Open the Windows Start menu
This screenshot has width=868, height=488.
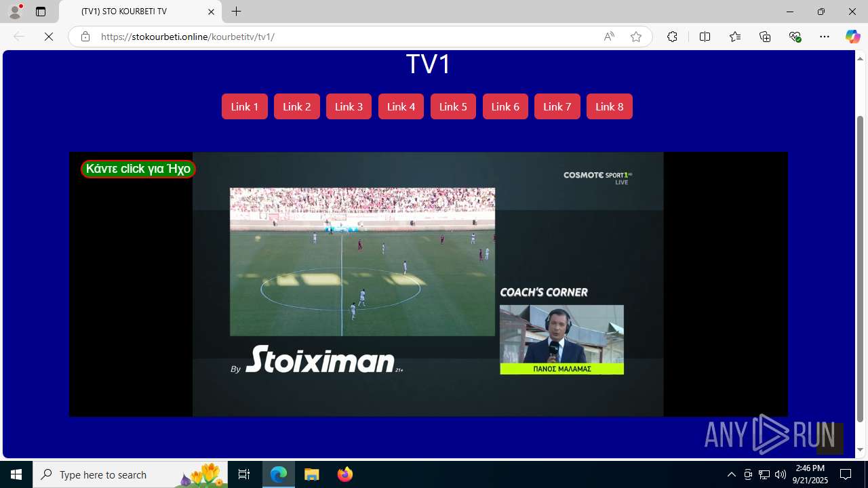click(16, 474)
